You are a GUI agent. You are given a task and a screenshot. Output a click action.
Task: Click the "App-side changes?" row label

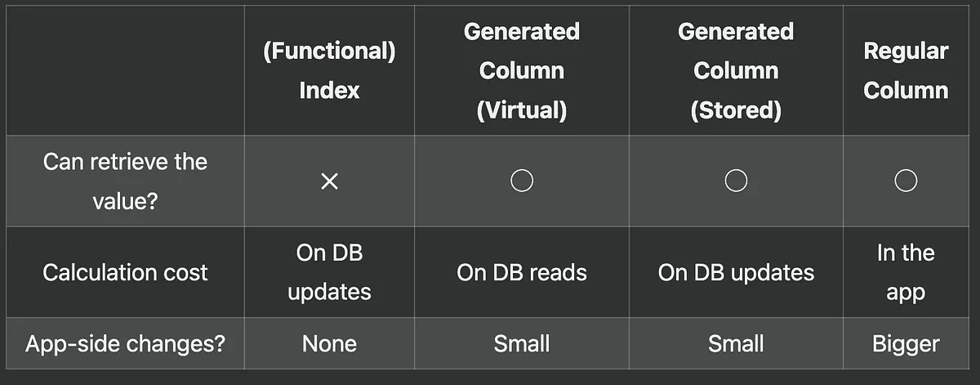[x=125, y=344]
